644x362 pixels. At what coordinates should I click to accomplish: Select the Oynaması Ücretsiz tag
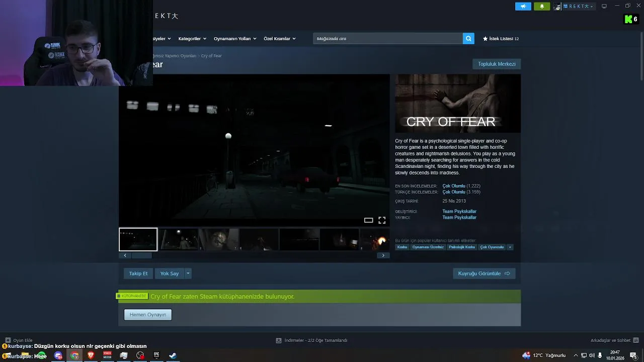[428, 247]
